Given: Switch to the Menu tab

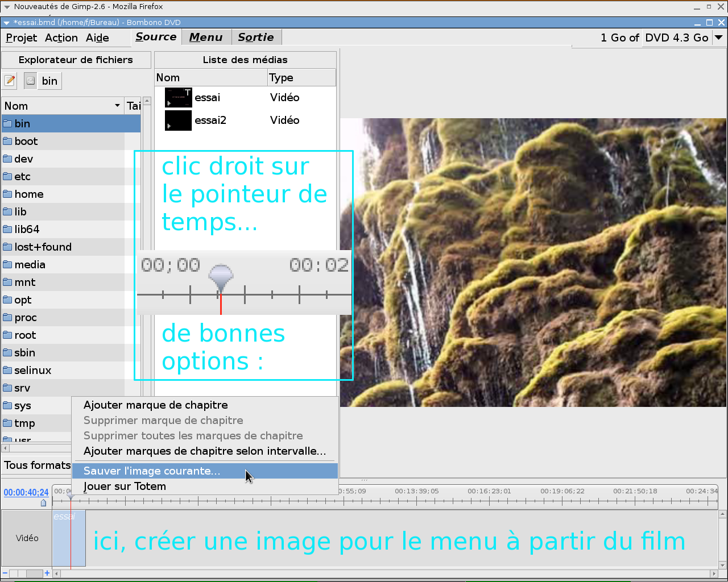Looking at the screenshot, I should (206, 38).
